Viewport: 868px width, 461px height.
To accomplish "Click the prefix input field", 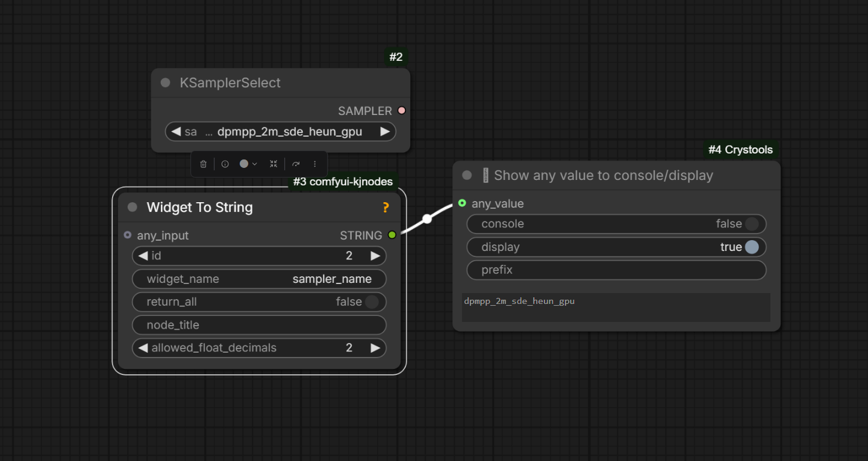I will (616, 270).
